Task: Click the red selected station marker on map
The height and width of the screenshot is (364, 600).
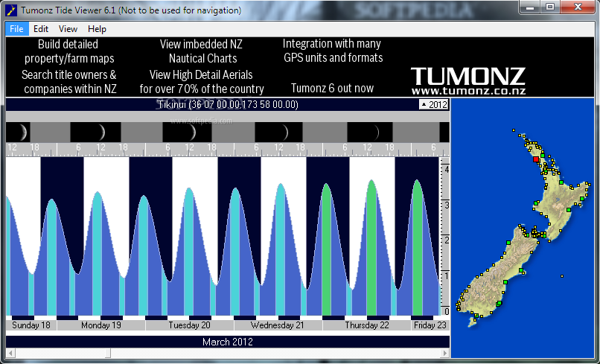Action: (536, 159)
